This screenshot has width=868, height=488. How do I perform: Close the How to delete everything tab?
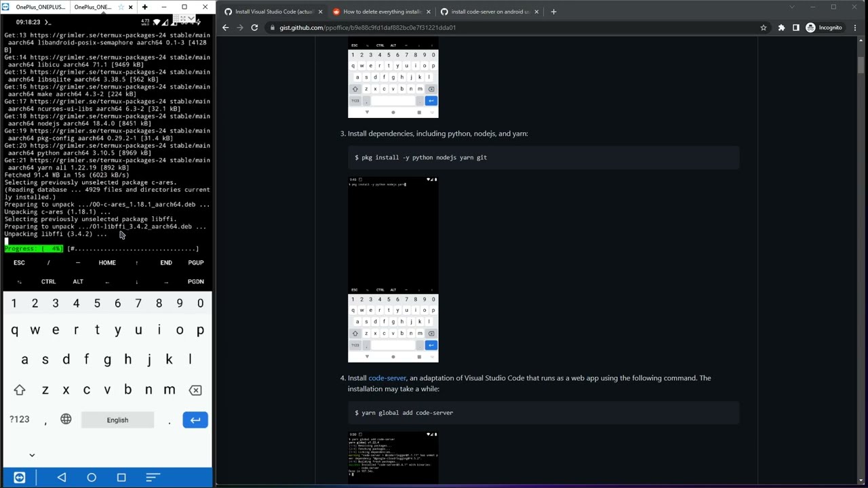coord(428,12)
